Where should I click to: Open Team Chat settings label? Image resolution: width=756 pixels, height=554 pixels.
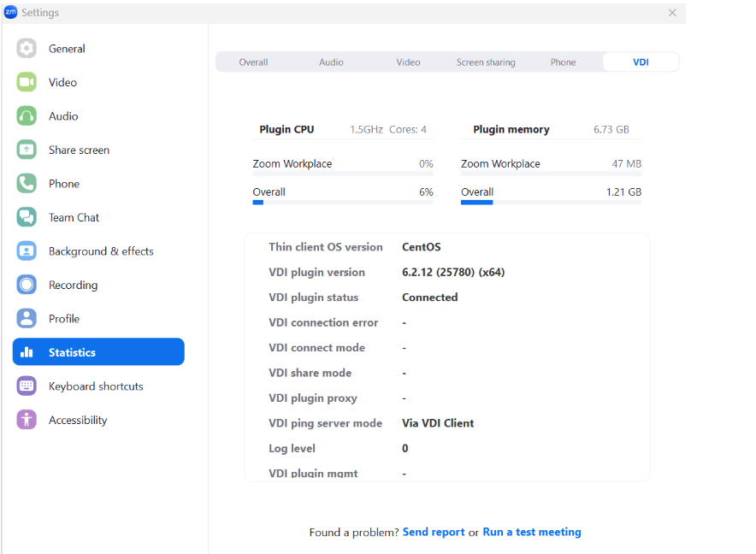coord(74,217)
